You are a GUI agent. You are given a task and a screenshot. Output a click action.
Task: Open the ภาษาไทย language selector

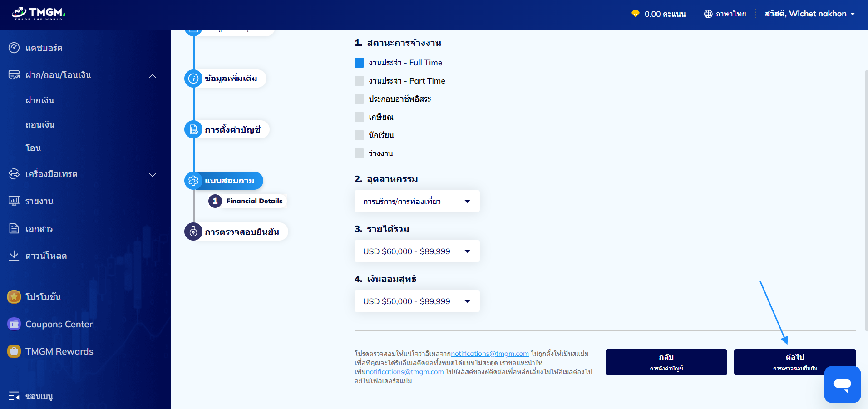(x=725, y=14)
